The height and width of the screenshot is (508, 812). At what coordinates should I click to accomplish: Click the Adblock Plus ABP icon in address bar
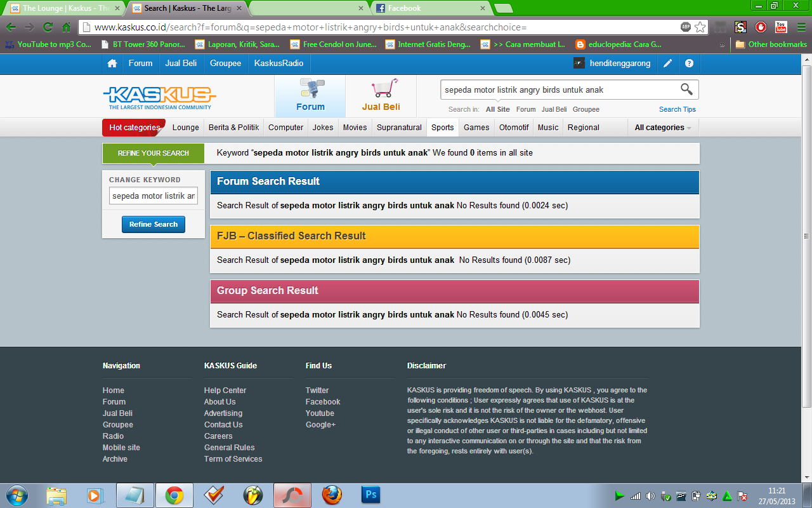686,27
